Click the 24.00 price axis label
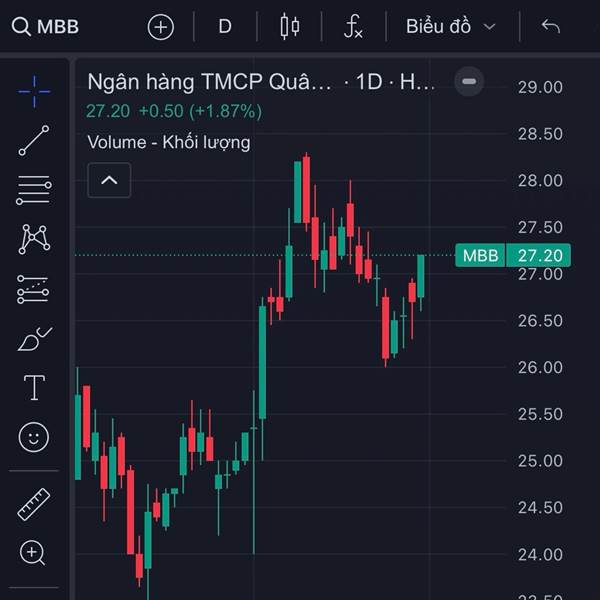 click(x=540, y=554)
